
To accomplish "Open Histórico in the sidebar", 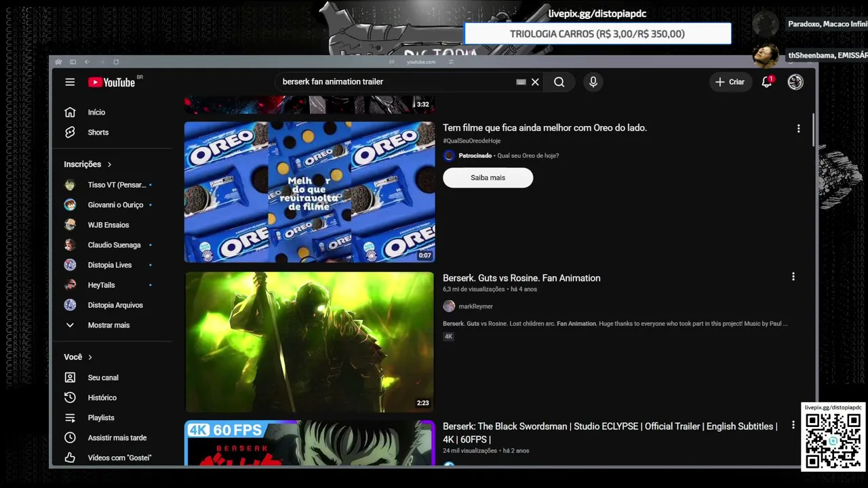I will 102,398.
